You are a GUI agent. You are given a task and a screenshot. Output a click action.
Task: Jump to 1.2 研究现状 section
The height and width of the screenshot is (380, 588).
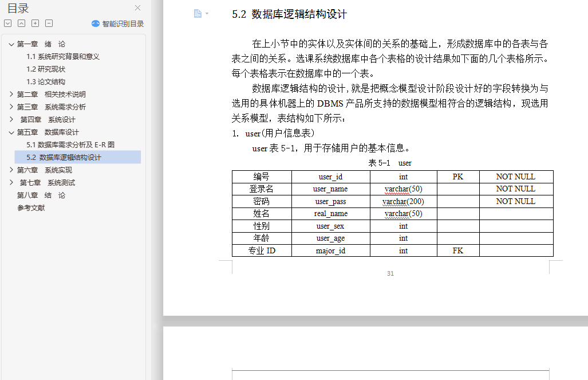click(x=46, y=69)
